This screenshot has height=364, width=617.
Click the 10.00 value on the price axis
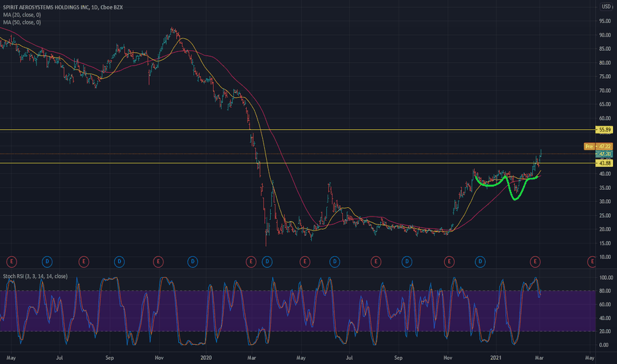pos(605,257)
